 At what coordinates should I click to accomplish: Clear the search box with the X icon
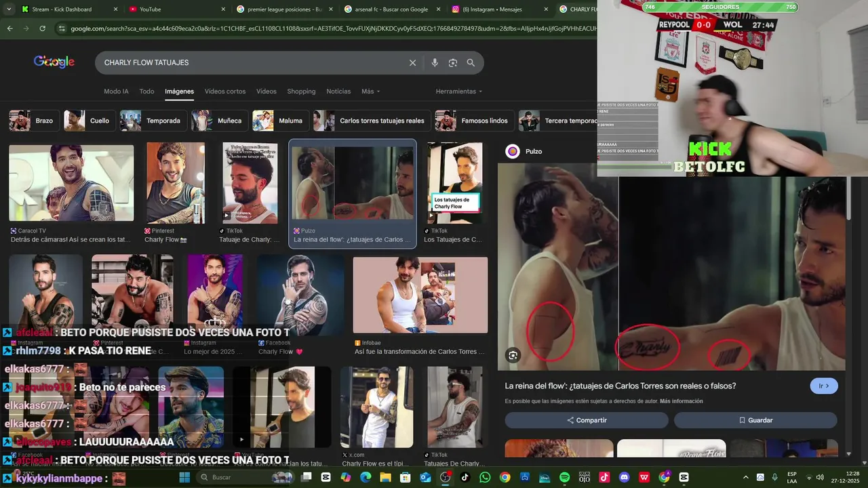412,62
